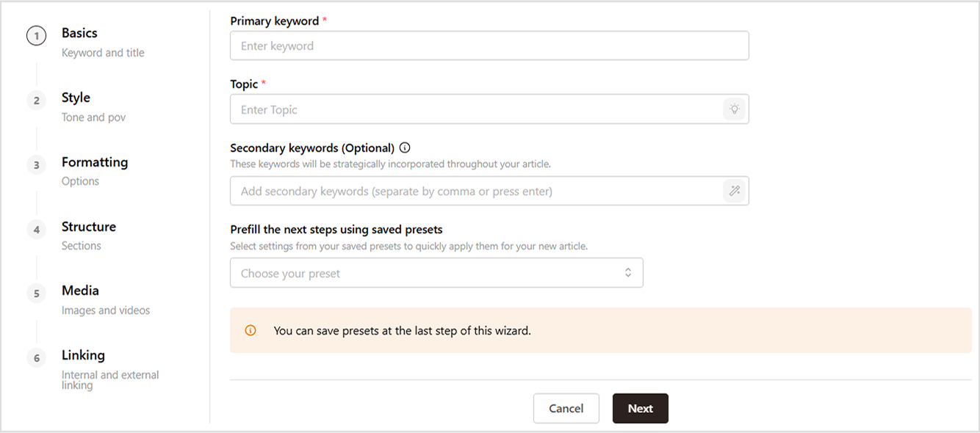The width and height of the screenshot is (980, 433).
Task: Go to the Formatting step
Action: (x=95, y=162)
